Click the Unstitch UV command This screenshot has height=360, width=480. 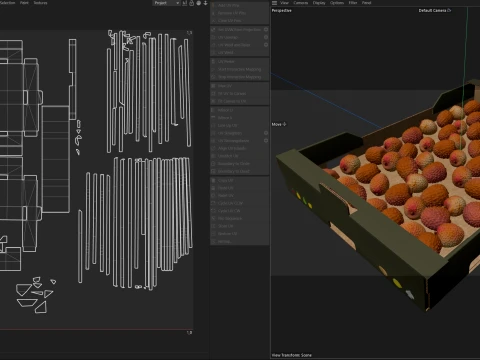tap(240, 156)
